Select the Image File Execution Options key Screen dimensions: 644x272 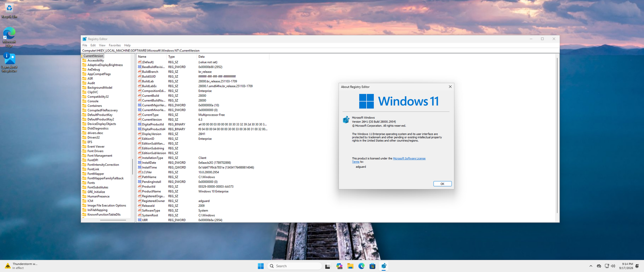click(107, 206)
